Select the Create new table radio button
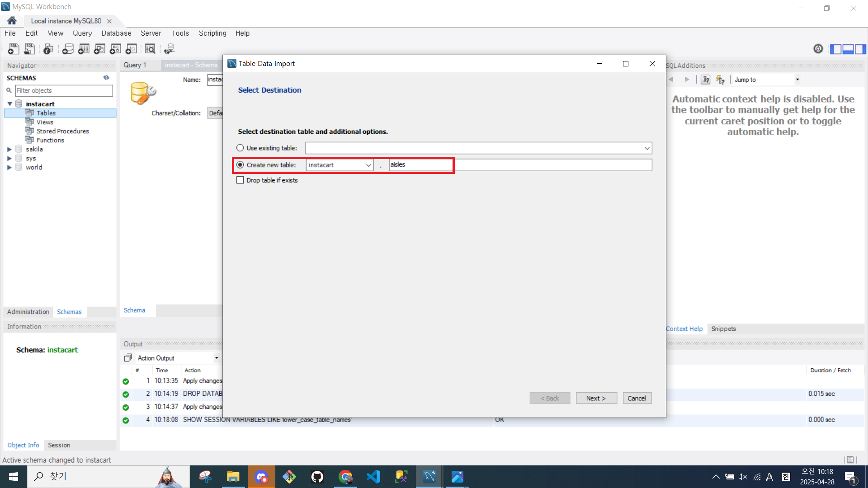The image size is (868, 488). (x=240, y=165)
